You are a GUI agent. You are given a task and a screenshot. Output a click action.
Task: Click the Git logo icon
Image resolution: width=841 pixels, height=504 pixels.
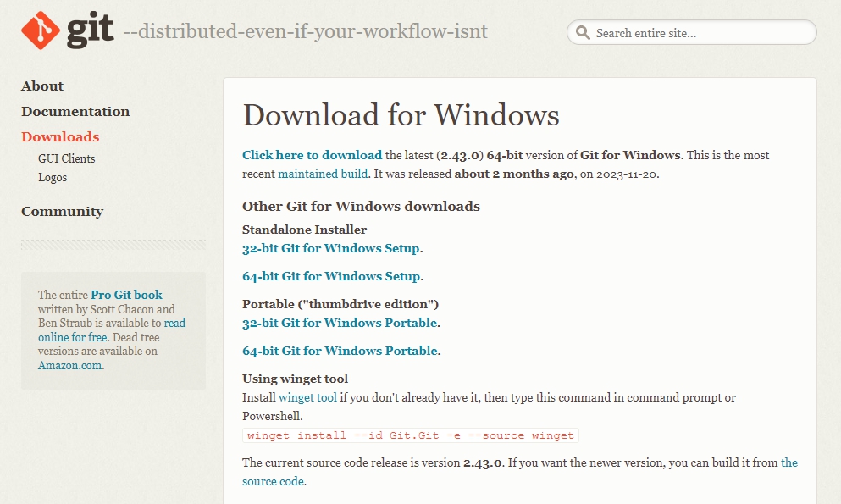[x=40, y=30]
